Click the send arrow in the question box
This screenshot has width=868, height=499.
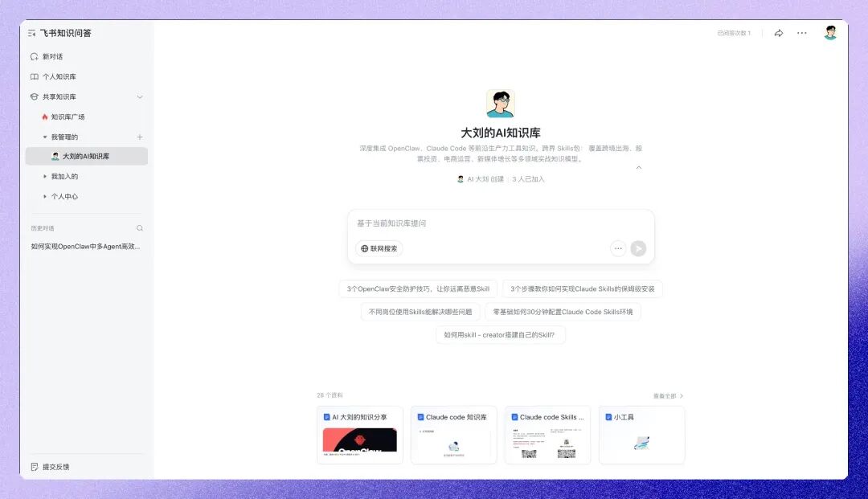coord(638,248)
